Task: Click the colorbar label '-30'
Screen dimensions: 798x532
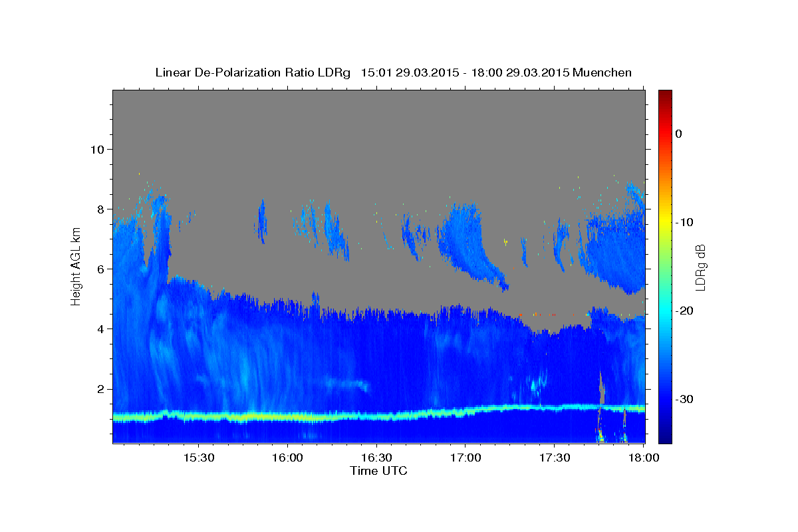Action: pyautogui.click(x=684, y=399)
